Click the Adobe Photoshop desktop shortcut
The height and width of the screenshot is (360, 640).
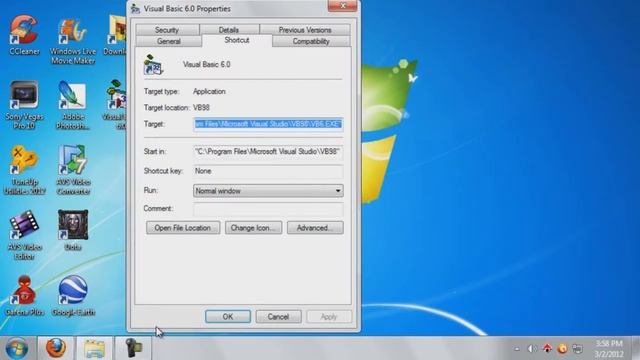[73, 104]
